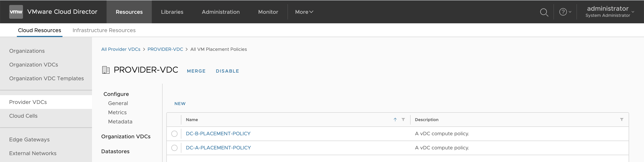Click the help question mark icon

(x=563, y=12)
